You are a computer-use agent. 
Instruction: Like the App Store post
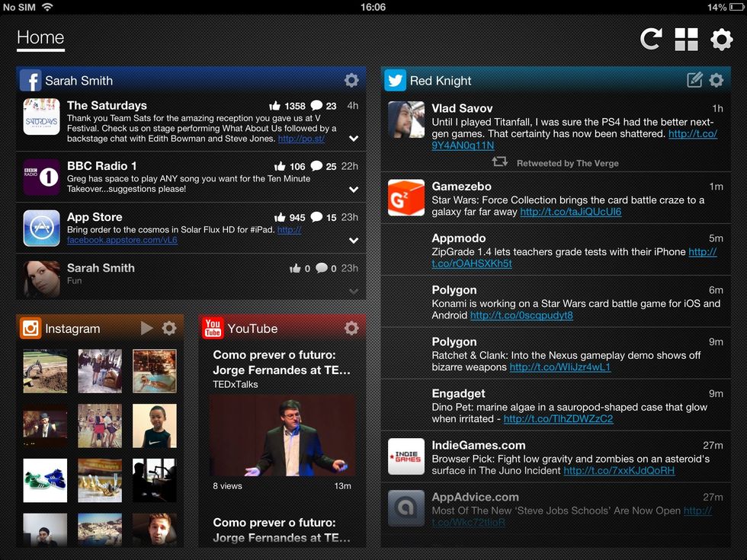(x=280, y=217)
